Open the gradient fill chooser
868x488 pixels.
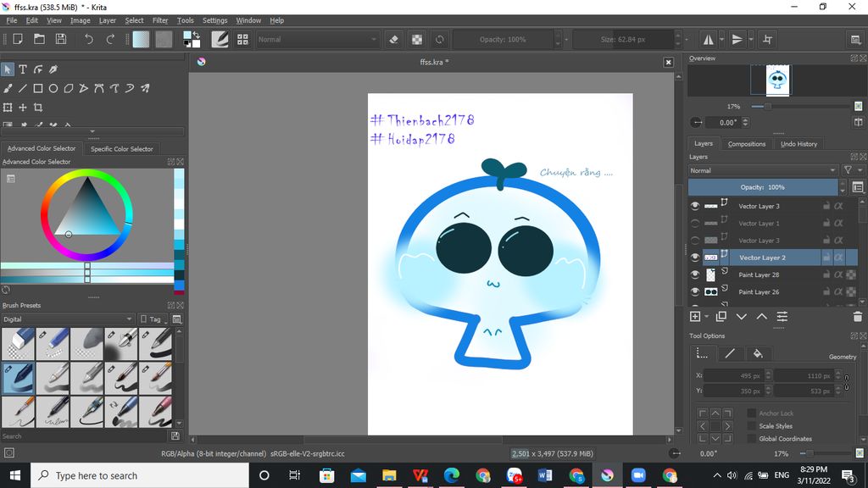142,39
